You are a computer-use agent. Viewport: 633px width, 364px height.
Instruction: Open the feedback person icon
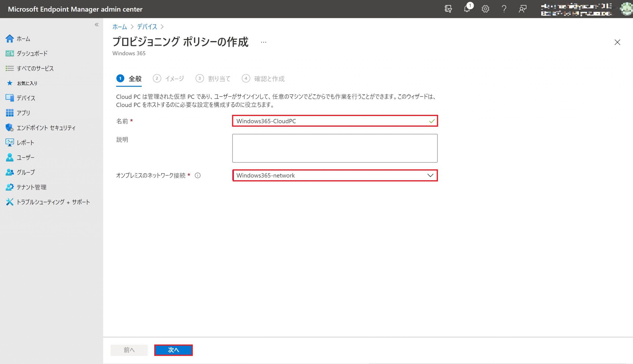[x=522, y=9]
